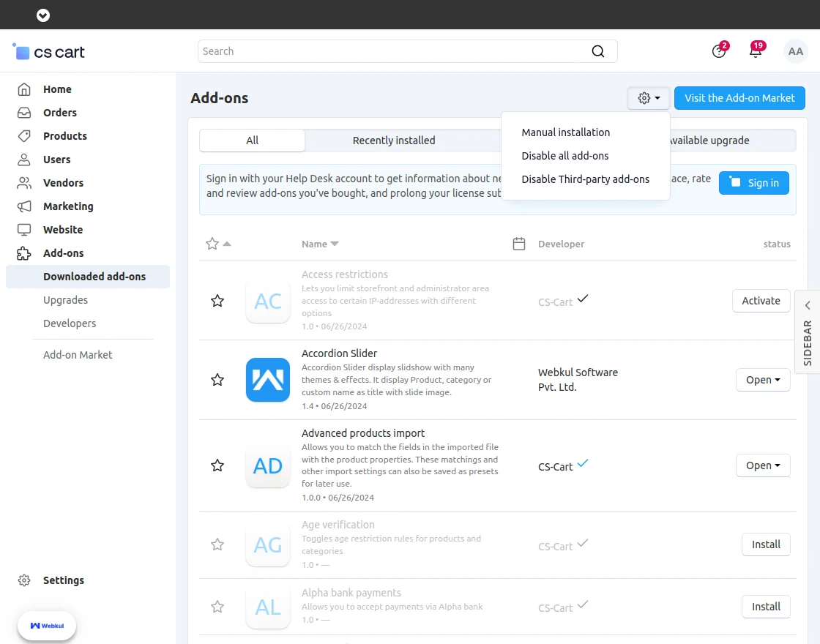Viewport: 820px width, 644px height.
Task: Favorite the Age verification add-on star
Action: [x=217, y=544]
